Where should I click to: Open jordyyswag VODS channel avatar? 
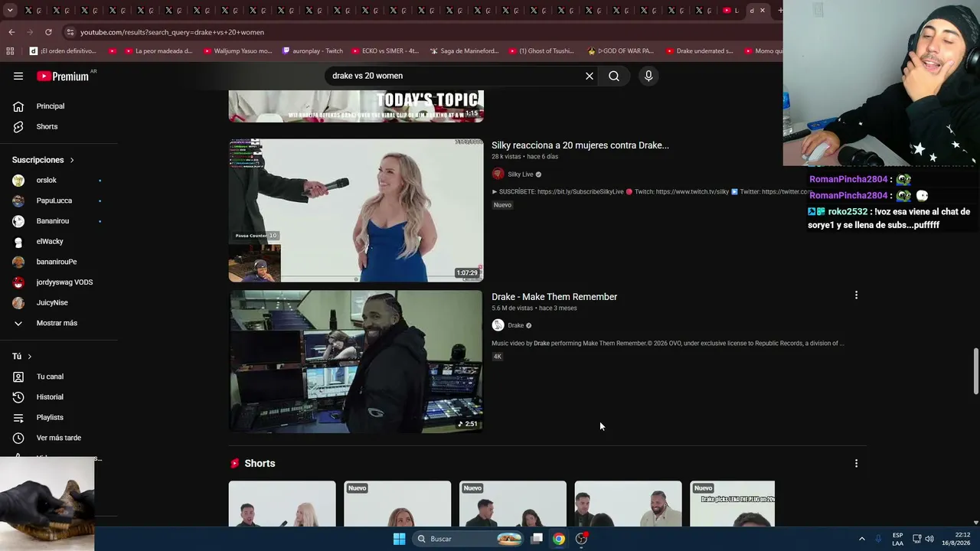tap(18, 282)
